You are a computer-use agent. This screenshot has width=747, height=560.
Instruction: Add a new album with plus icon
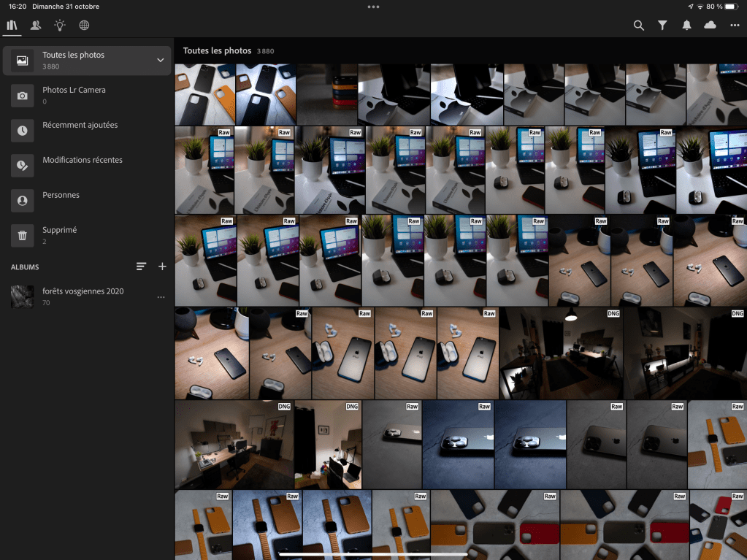tap(162, 267)
